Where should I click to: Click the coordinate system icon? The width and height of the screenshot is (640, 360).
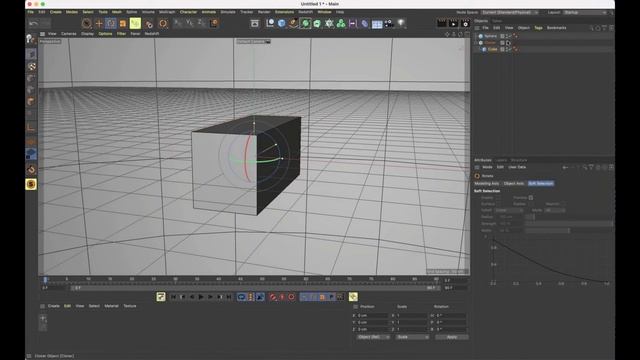pyautogui.click(x=214, y=23)
